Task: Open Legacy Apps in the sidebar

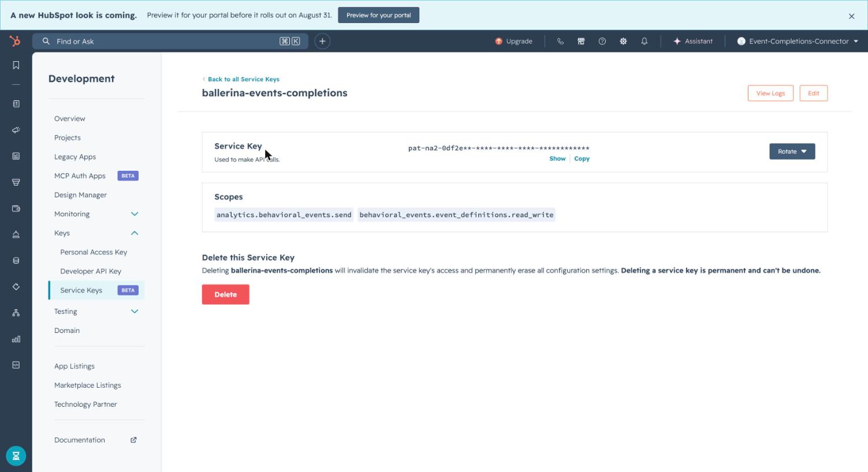Action: coord(75,156)
